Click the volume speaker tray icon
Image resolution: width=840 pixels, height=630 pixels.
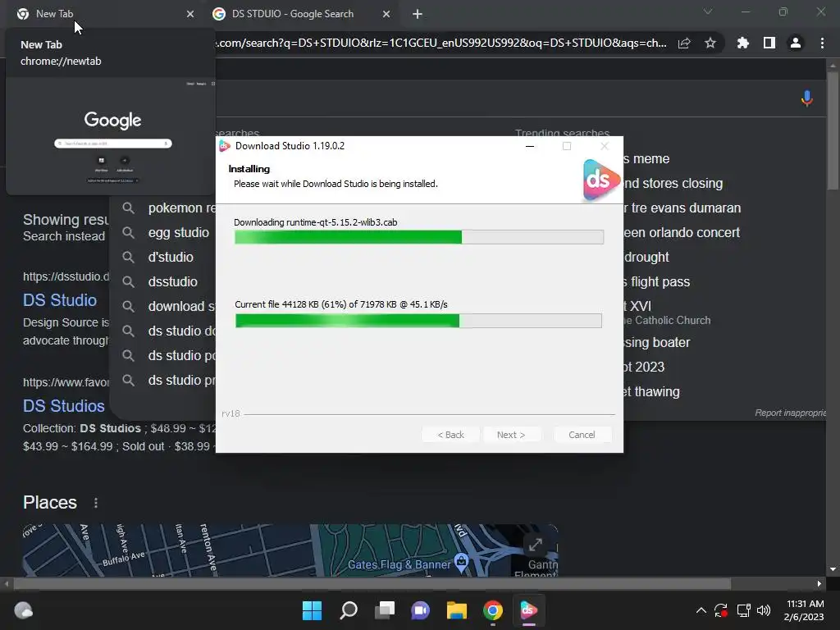tap(764, 610)
